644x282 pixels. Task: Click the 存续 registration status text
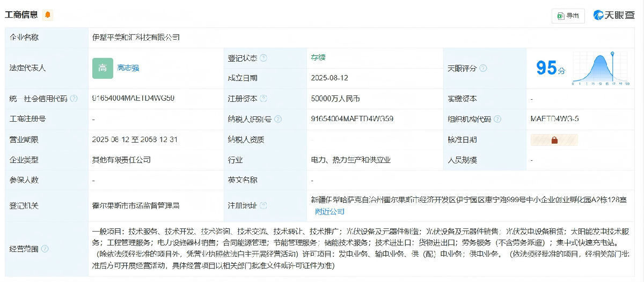click(x=318, y=57)
